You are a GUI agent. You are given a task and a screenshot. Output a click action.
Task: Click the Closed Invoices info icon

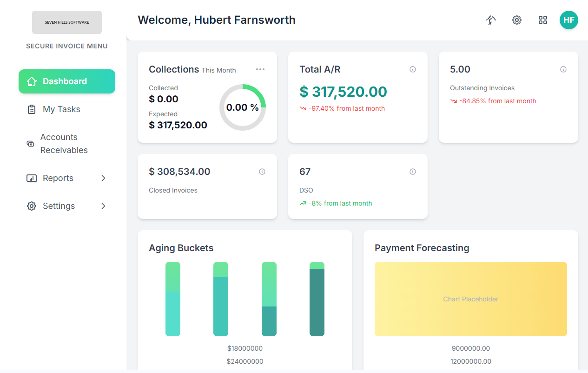point(262,172)
